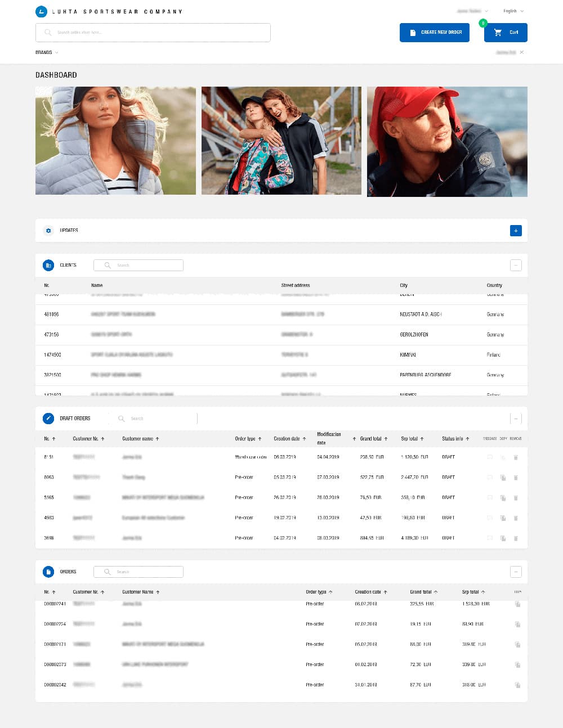
Task: Clear the selected customer with X
Action: click(522, 52)
